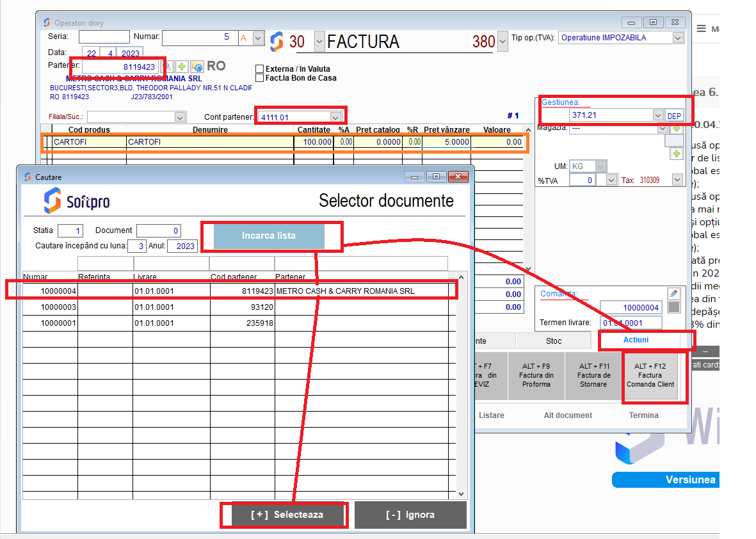Click the [+] Selecteaza button
Screen dimensions: 756x539
(x=287, y=515)
